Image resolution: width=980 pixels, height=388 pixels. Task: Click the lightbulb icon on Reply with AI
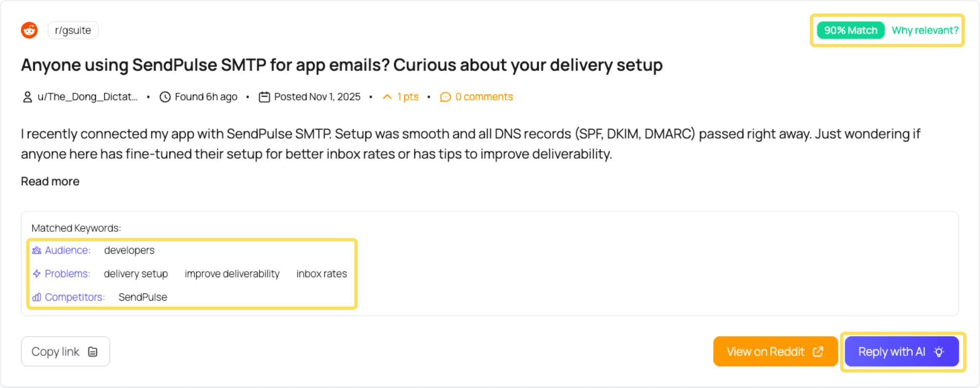(x=938, y=351)
